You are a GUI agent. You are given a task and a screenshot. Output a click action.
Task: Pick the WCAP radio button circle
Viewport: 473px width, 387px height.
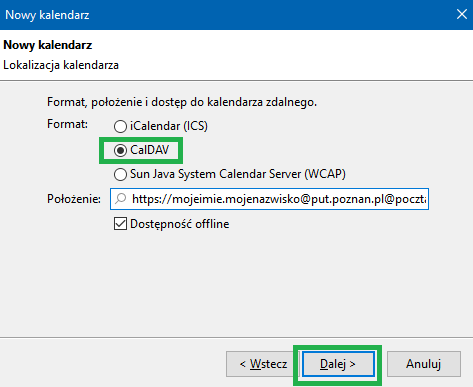[120, 174]
